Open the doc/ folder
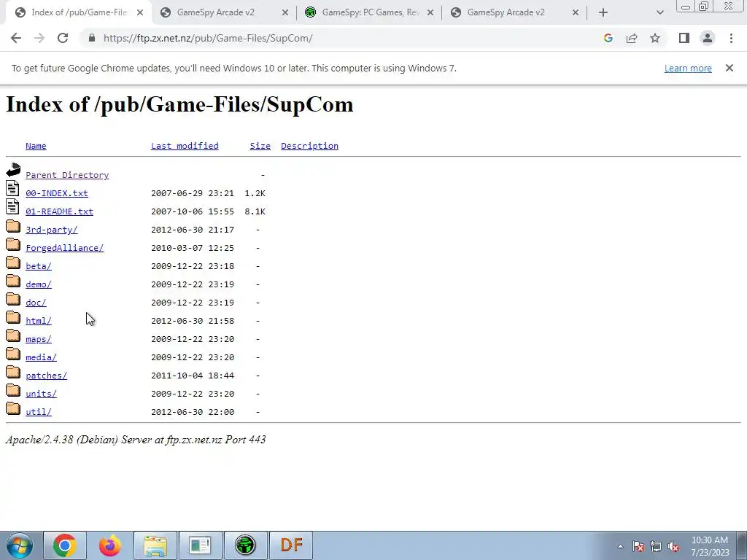 coord(36,303)
